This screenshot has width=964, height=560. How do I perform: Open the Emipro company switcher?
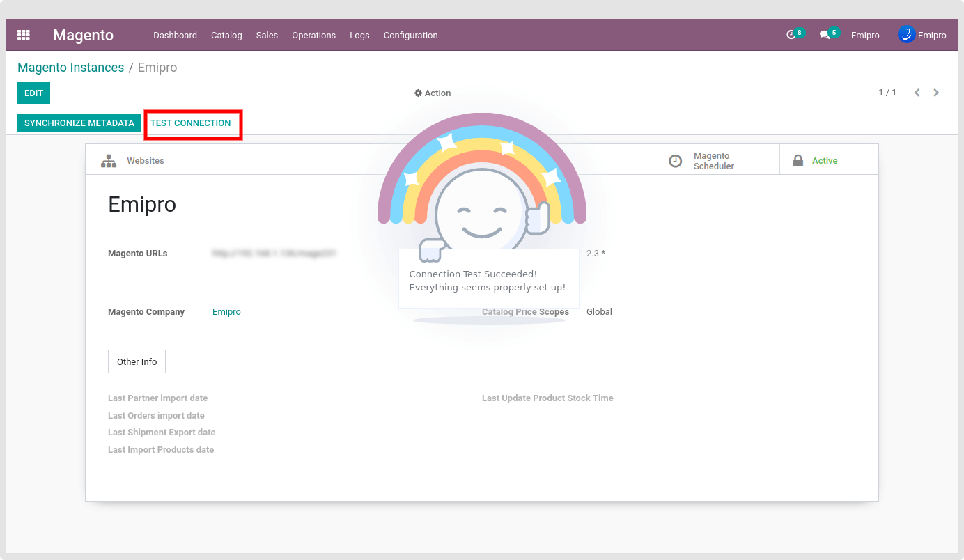tap(865, 36)
